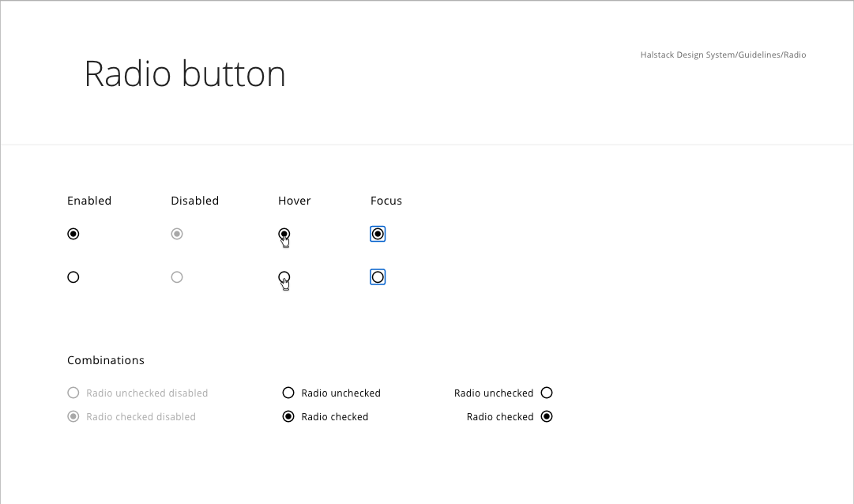Select the focused checked radio under Focus
This screenshot has height=504, width=854.
pos(377,233)
